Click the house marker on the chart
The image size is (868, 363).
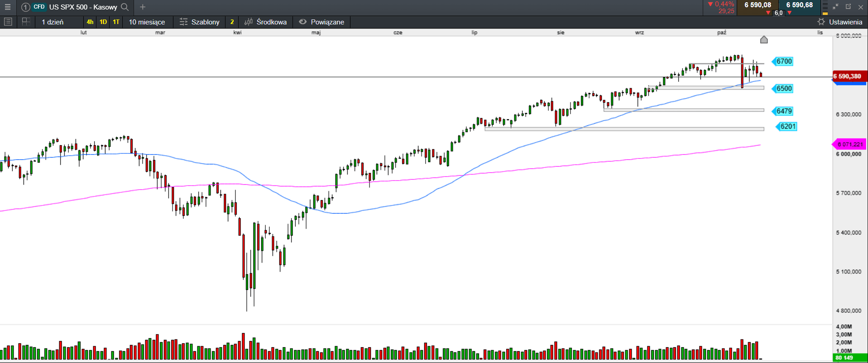(x=764, y=40)
